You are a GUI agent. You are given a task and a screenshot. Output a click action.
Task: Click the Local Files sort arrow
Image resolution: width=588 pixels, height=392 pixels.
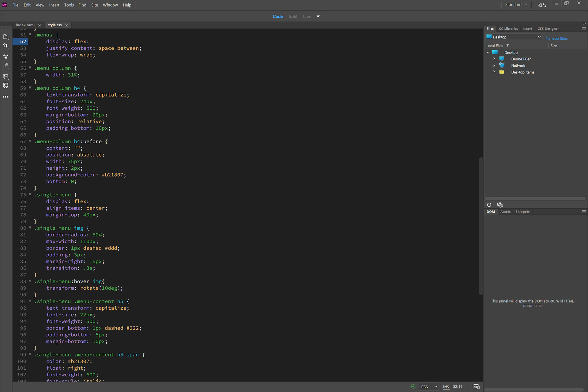pos(507,45)
